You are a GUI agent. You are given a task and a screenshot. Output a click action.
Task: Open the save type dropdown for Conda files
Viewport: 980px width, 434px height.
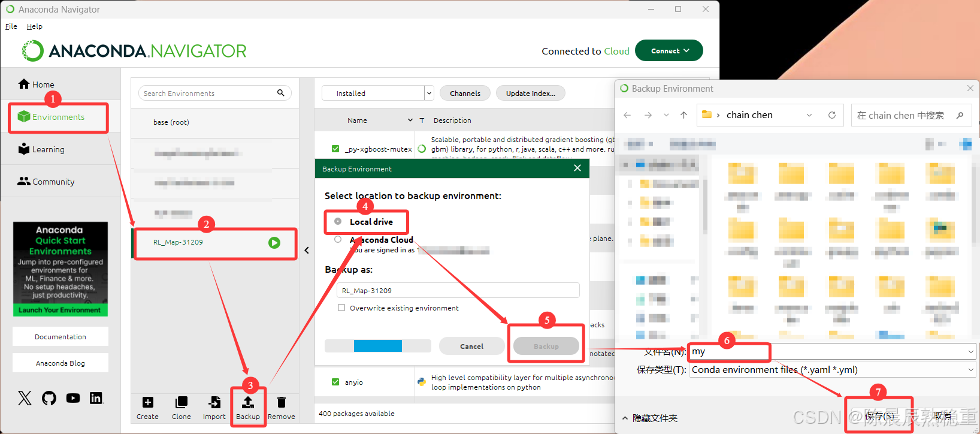(x=970, y=370)
